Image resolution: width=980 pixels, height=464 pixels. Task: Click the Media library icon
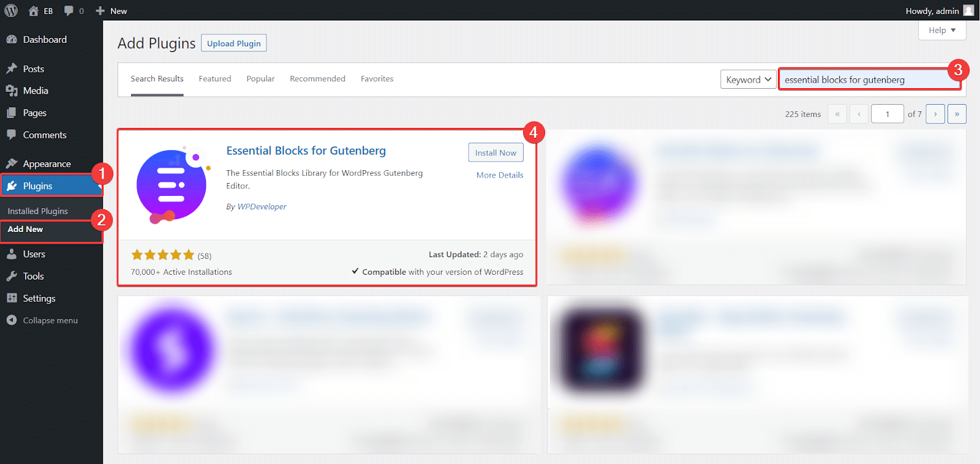12,91
